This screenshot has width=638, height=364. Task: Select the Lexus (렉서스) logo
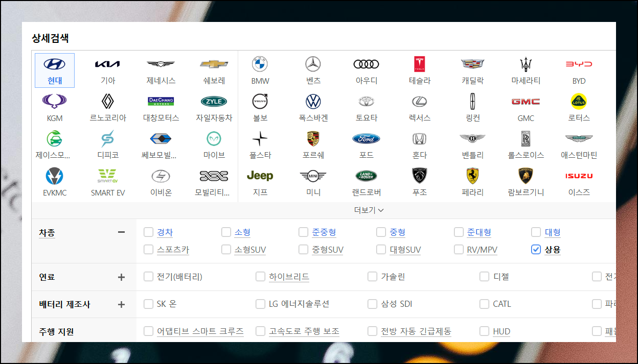tap(420, 101)
